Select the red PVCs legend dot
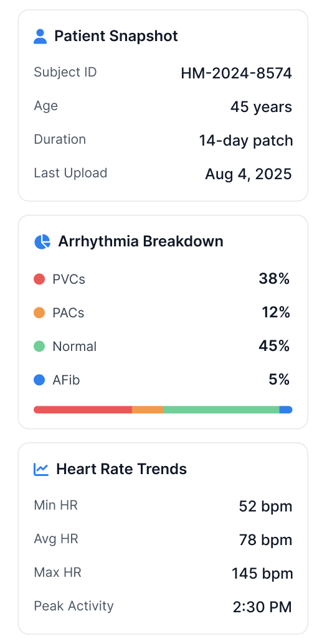Image resolution: width=327 pixels, height=644 pixels. click(x=39, y=279)
